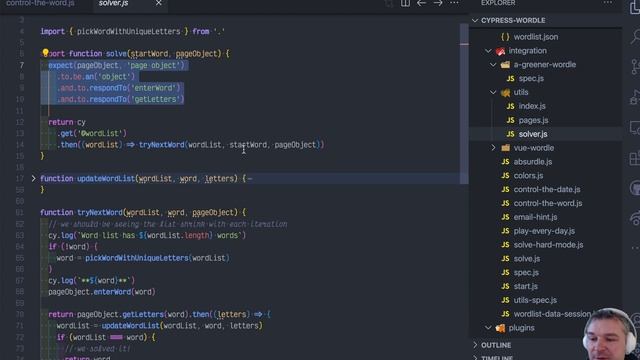Viewport: 640px width, 360px height.
Task: Click the integration folder icon
Action: tap(500, 51)
